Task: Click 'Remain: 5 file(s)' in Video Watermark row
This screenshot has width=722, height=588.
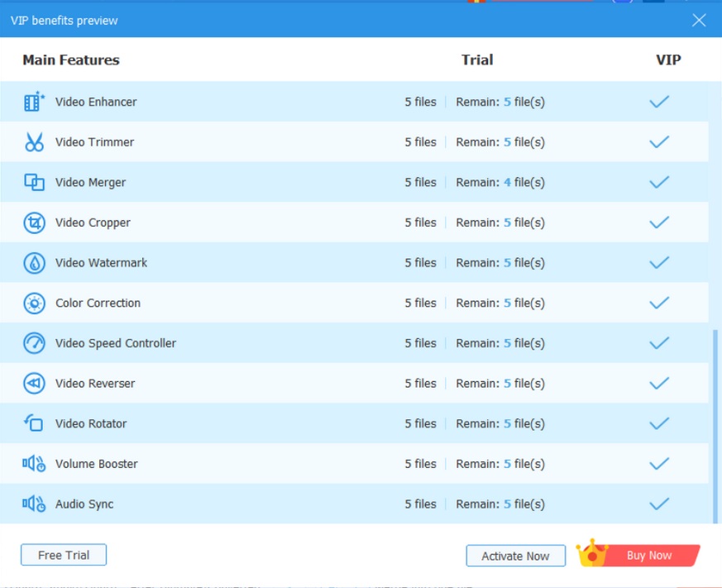Action: [x=500, y=263]
